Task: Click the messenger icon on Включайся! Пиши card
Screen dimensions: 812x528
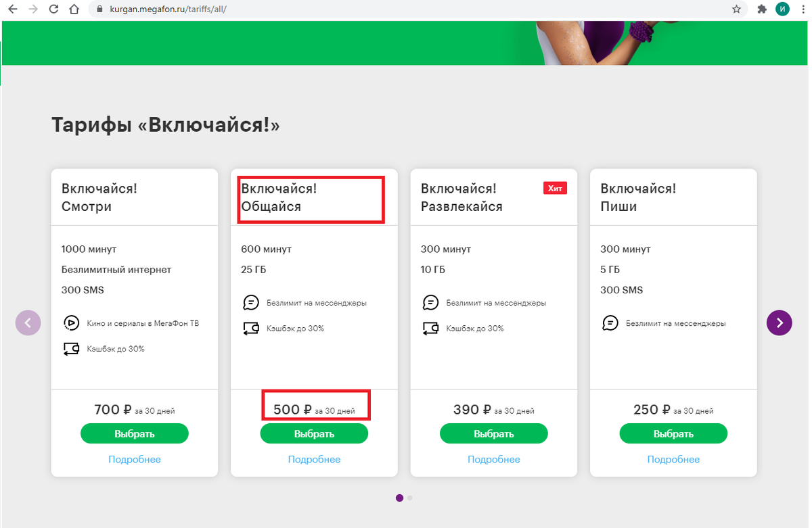Action: (610, 323)
